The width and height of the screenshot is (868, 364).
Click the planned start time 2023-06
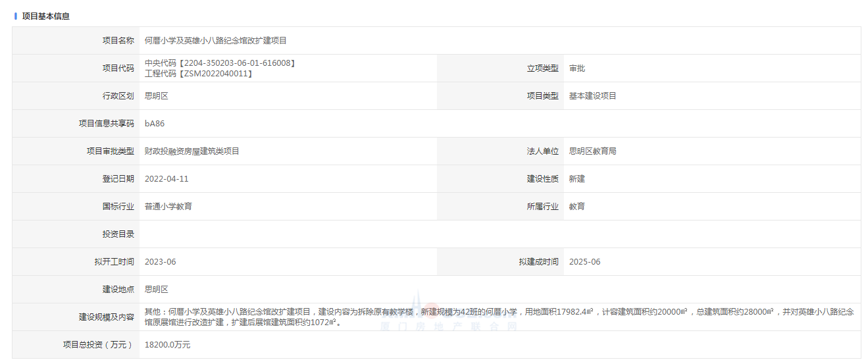[161, 262]
